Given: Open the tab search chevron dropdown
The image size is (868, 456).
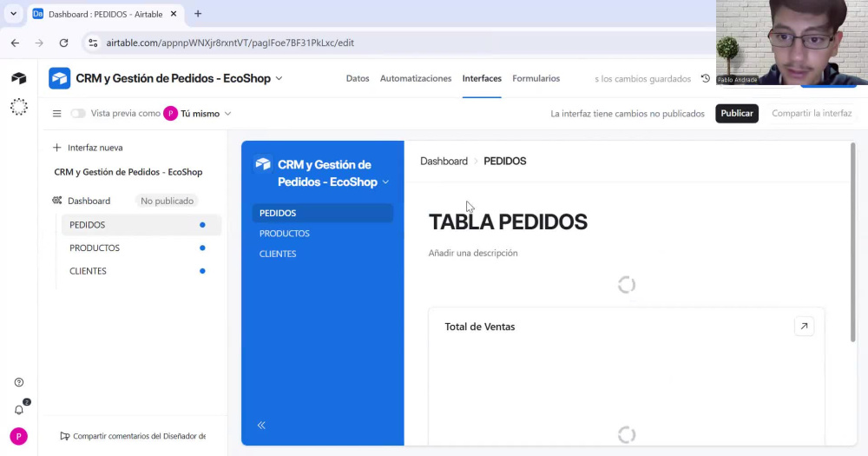Looking at the screenshot, I should point(13,14).
